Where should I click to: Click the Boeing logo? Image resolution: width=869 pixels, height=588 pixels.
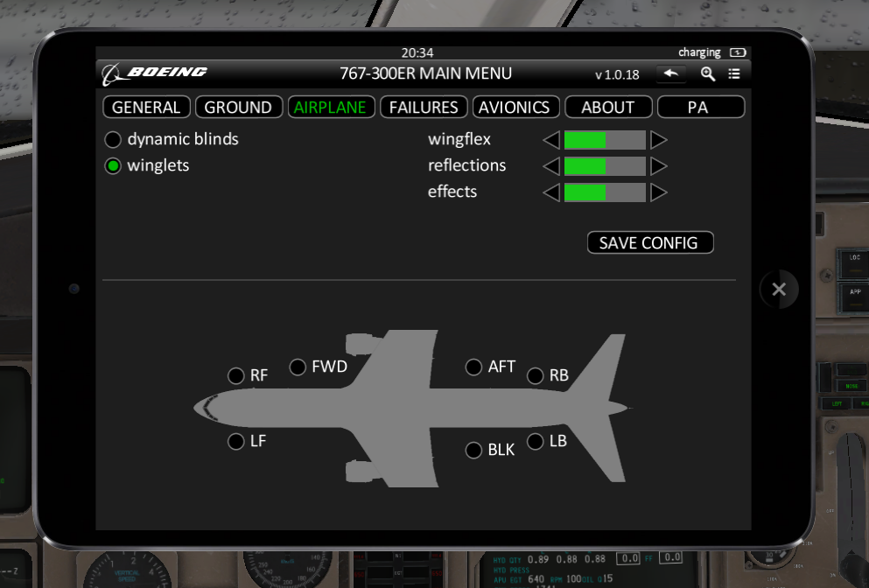point(154,73)
